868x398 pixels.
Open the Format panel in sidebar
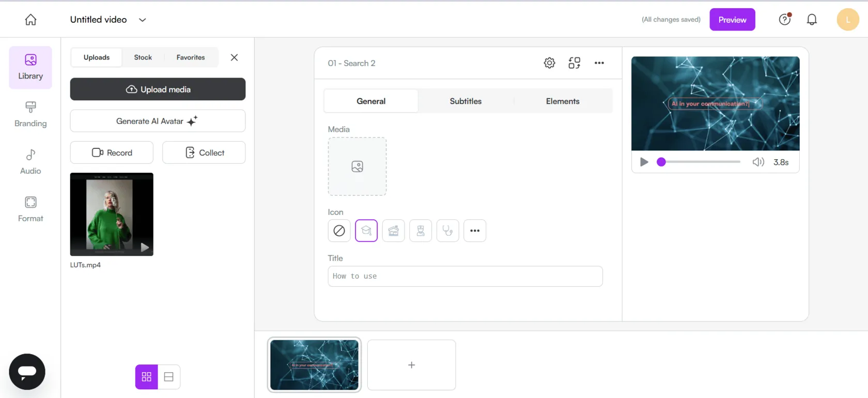click(30, 209)
